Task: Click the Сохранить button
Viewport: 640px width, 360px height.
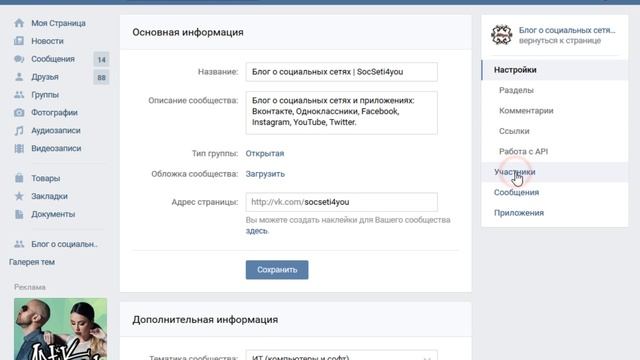Action: pos(277,270)
